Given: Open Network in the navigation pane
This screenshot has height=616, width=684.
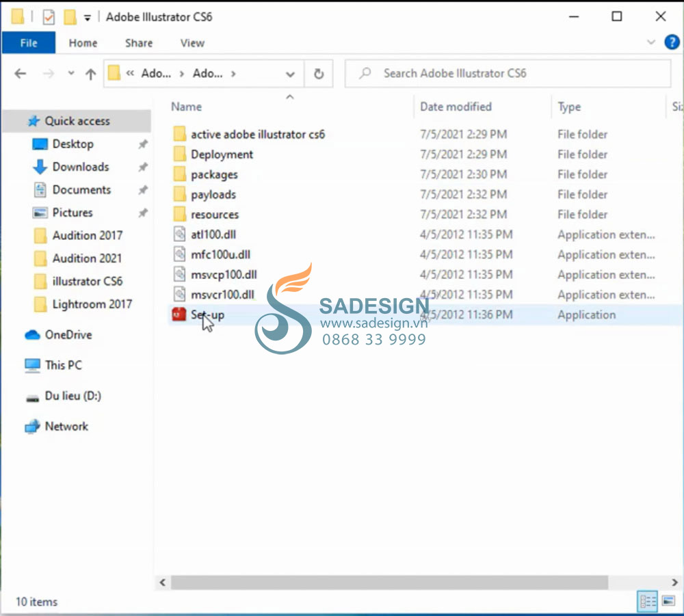Looking at the screenshot, I should (66, 426).
